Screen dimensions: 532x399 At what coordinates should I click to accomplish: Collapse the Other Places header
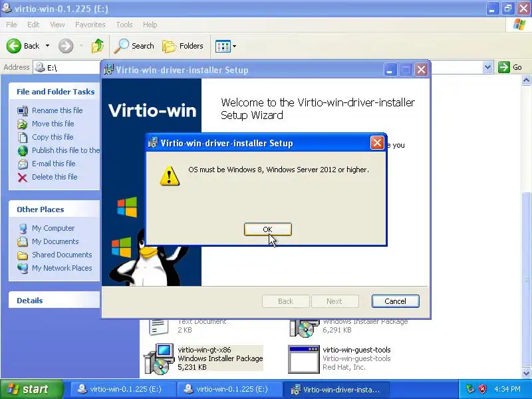55,209
